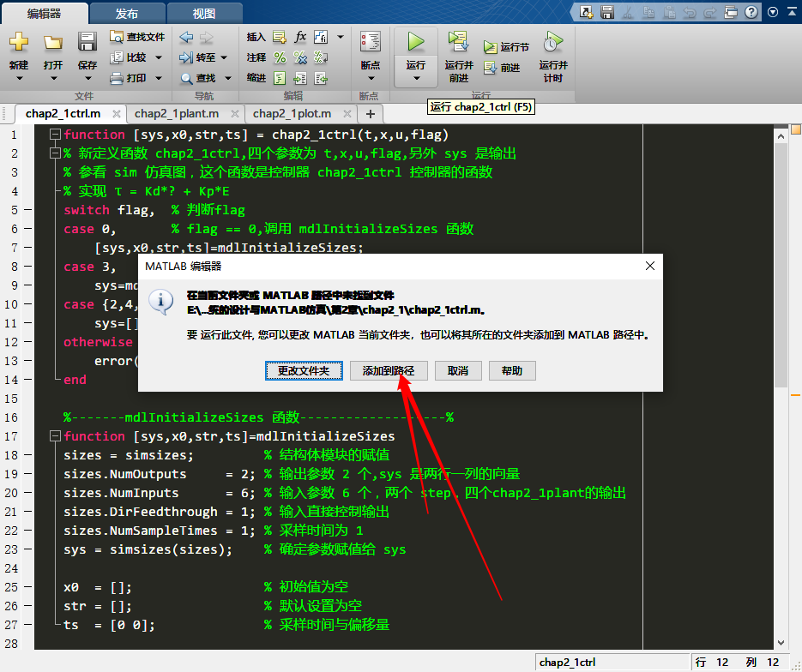The image size is (802, 672).
Task: Collapse the mdlInitializeSizes function fold on line 17
Action: (55, 436)
